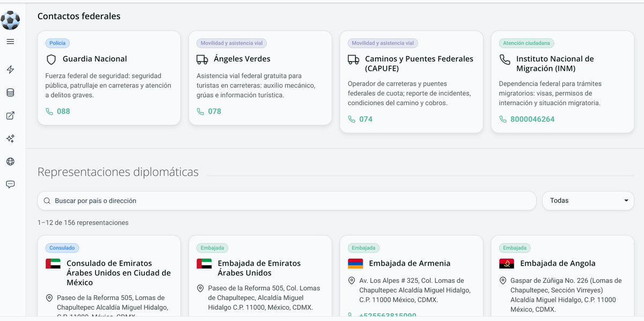644x321 pixels.
Task: Click the search by country or address field
Action: click(287, 200)
